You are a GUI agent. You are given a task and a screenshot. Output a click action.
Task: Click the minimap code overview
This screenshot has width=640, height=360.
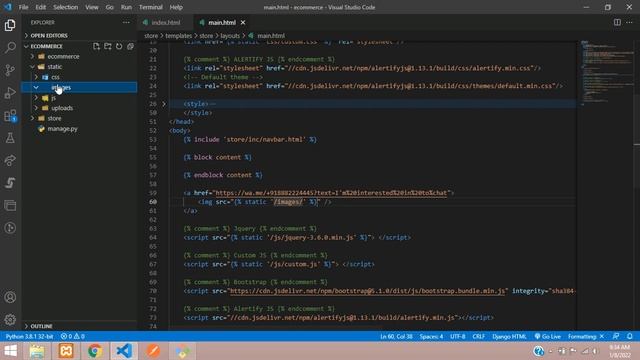(607, 73)
